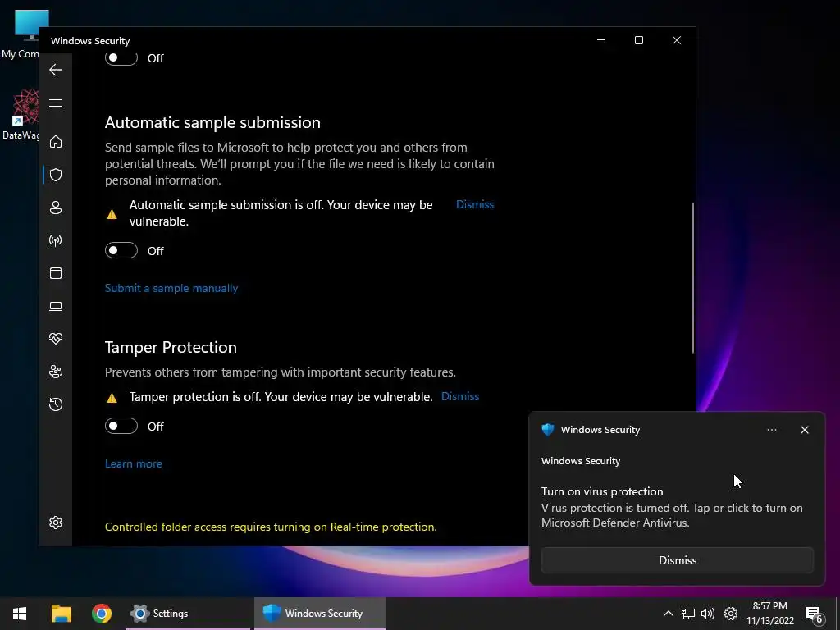The height and width of the screenshot is (630, 840).
Task: Select DataWag desktop shortcut icon
Action: click(x=21, y=115)
